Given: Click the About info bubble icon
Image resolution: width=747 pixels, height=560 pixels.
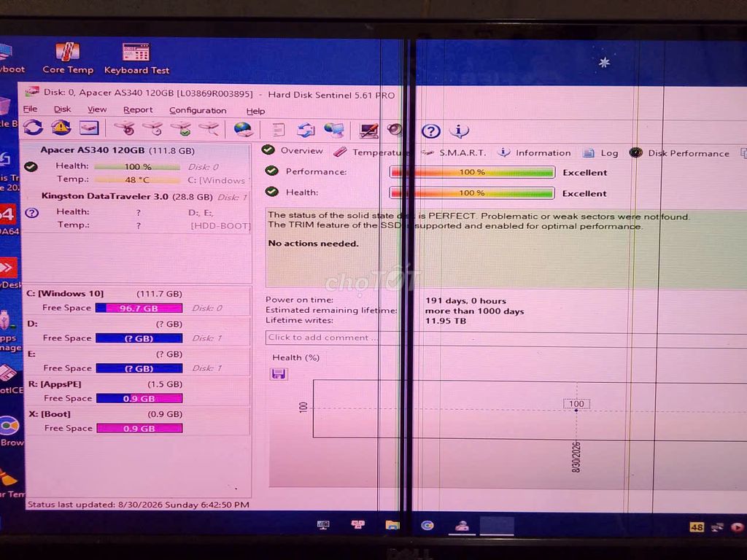Looking at the screenshot, I should point(459,131).
